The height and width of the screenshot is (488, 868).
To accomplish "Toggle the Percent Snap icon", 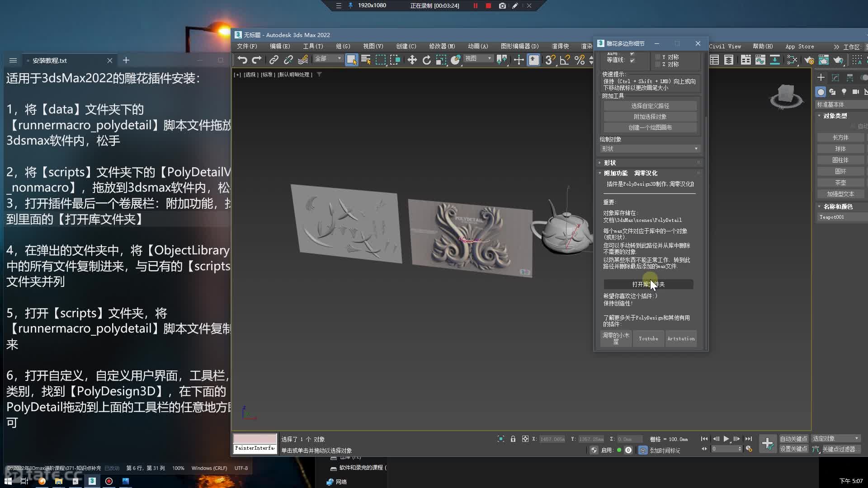I will click(579, 60).
